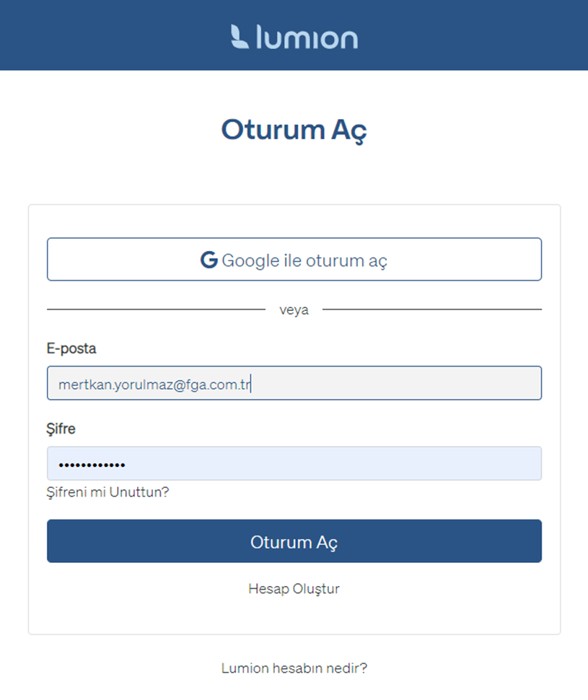Focus the E-posta input field

(x=294, y=383)
